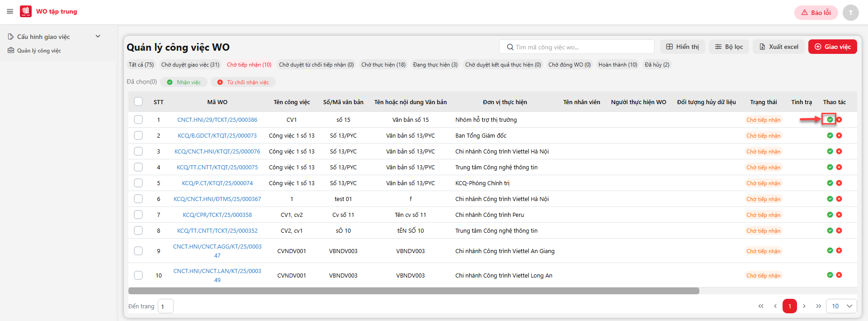The image size is (868, 321).
Task: Check the box for row KCQ/TT.CNTT/KTQT/25/000075
Action: (x=138, y=167)
